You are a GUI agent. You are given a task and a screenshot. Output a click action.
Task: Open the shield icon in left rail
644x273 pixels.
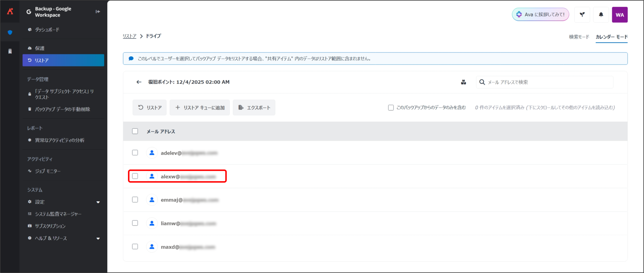tap(10, 32)
